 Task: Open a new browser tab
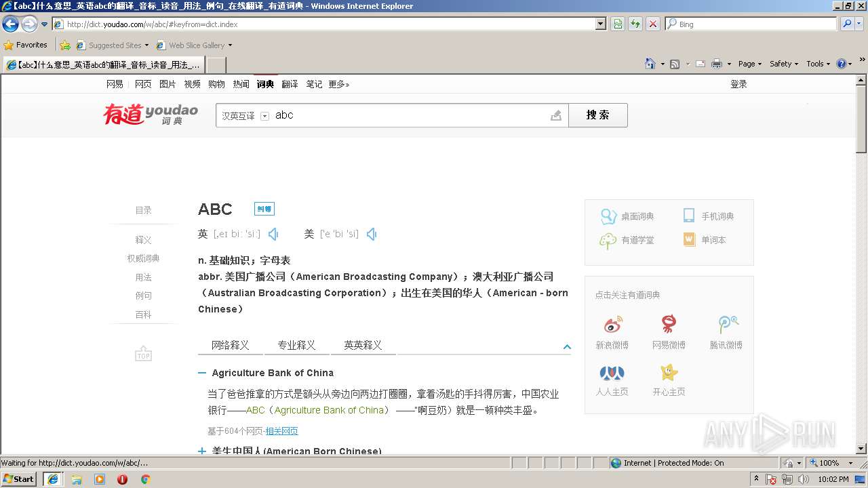click(x=216, y=65)
